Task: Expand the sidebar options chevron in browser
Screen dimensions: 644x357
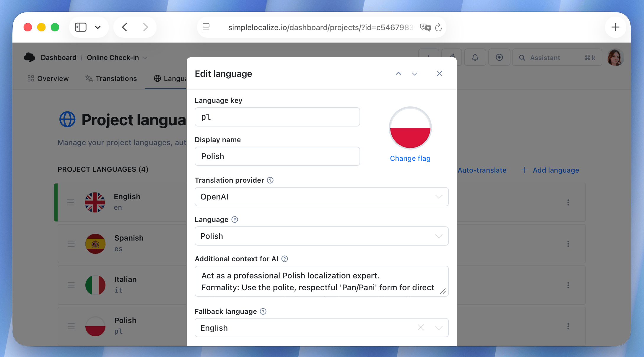Action: (x=98, y=27)
